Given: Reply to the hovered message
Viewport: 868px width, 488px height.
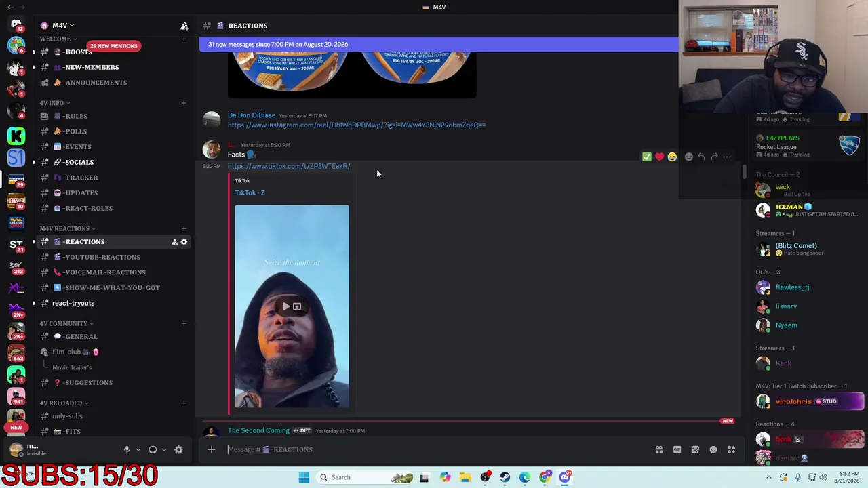Looking at the screenshot, I should point(701,157).
